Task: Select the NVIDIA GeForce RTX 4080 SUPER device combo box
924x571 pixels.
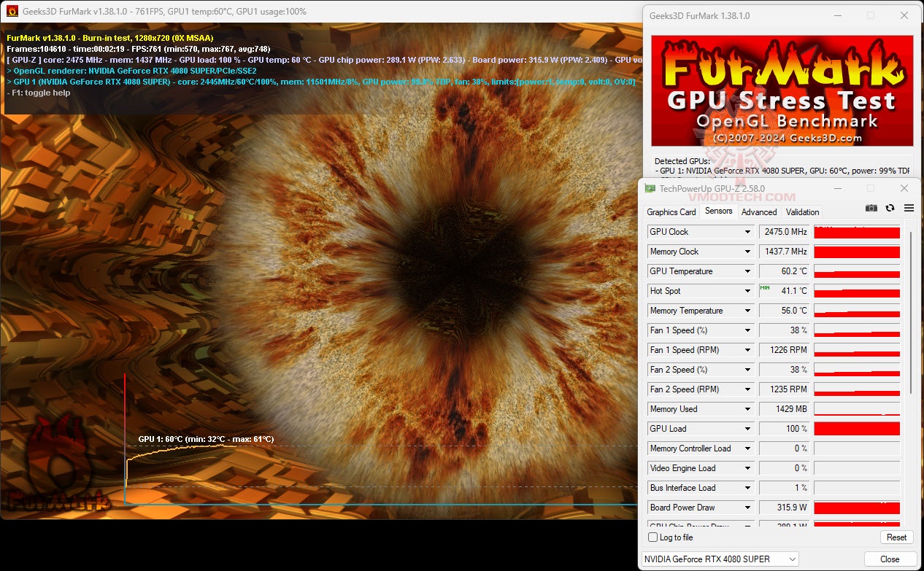Action: [x=720, y=559]
